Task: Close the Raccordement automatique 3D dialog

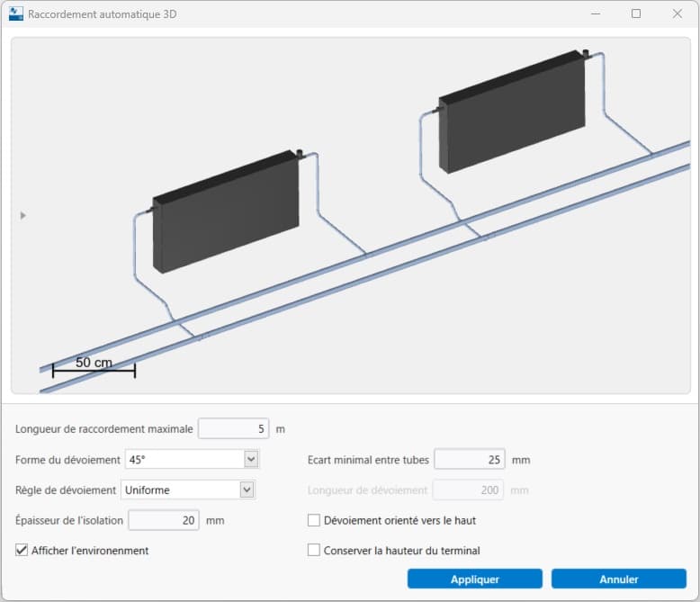Action: click(678, 14)
